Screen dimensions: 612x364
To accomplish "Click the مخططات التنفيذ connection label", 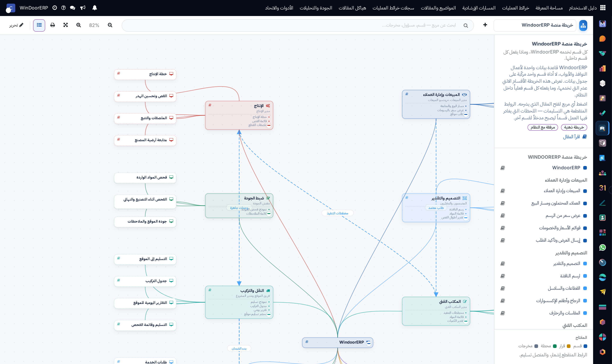I will coord(338,213).
